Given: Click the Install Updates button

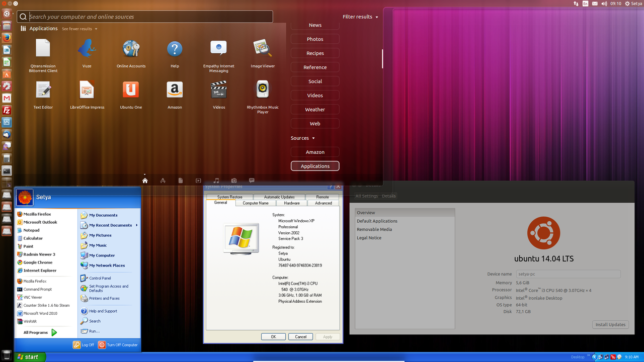Looking at the screenshot, I should [610, 324].
